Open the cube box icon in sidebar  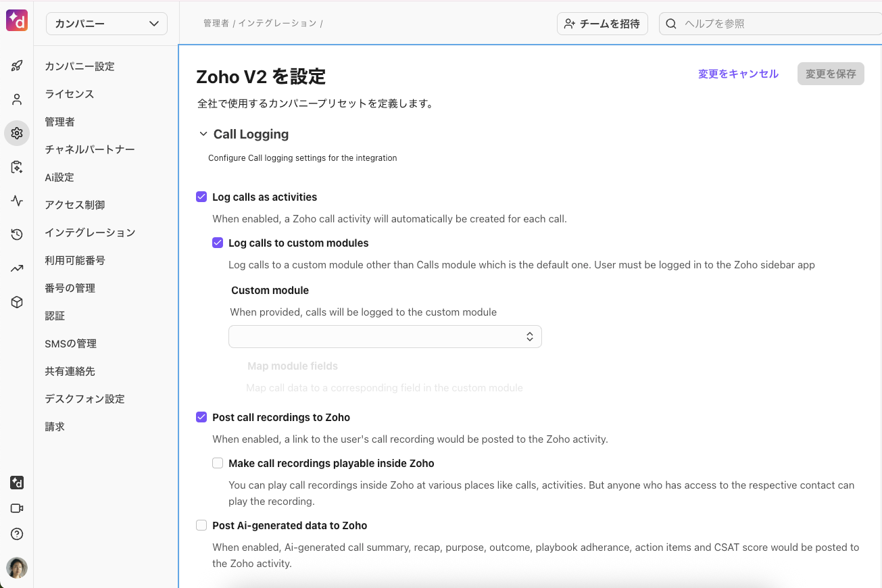point(17,302)
